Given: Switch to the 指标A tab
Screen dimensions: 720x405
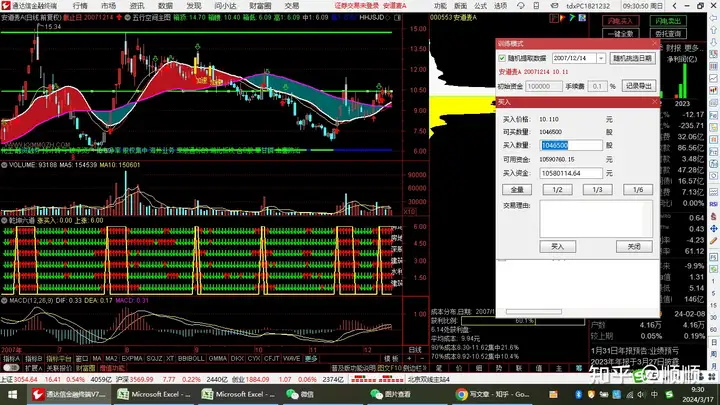Looking at the screenshot, I should click(x=11, y=359).
